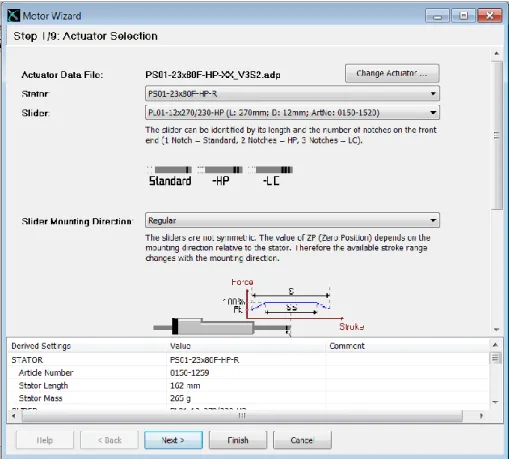
Task: Select the Stator Length row
Action: click(248, 385)
